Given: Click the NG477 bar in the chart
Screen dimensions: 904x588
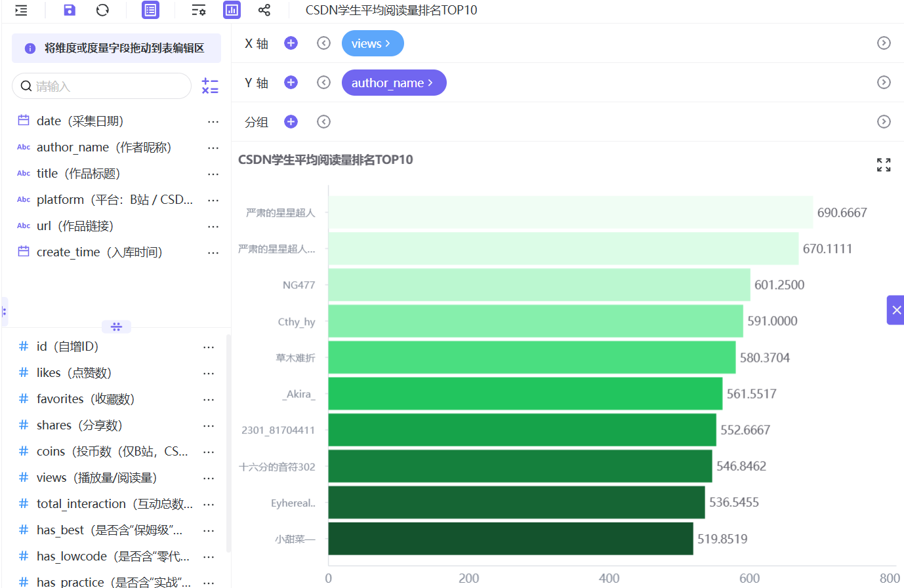Looking at the screenshot, I should pyautogui.click(x=539, y=285).
